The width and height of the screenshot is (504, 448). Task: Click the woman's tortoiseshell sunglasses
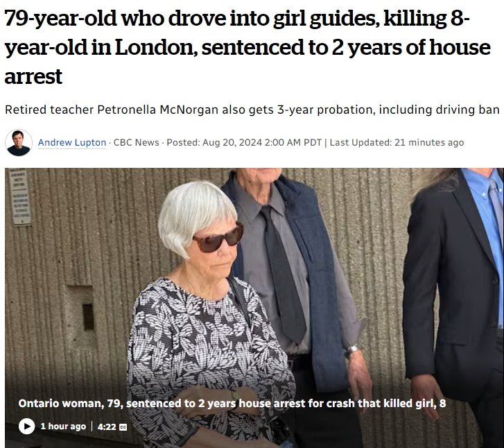218,239
